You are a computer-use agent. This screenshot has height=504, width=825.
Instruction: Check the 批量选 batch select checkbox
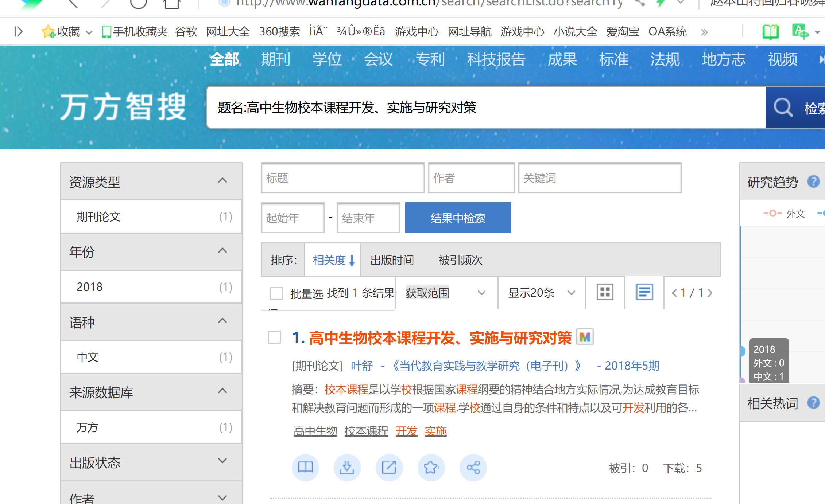[x=276, y=293]
